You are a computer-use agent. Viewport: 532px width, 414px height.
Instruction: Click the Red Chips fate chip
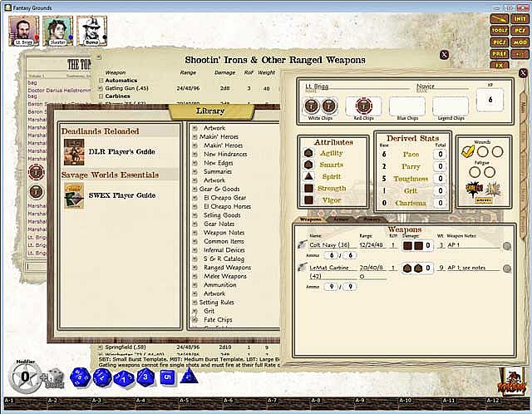coord(364,106)
